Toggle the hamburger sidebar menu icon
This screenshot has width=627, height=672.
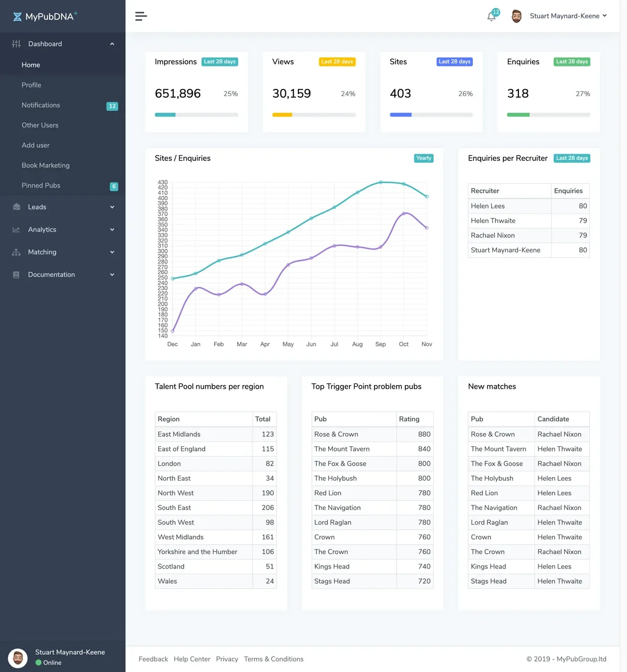(x=141, y=16)
